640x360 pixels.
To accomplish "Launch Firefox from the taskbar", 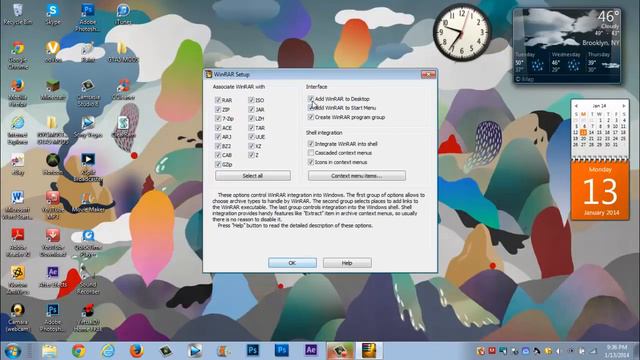I will [x=137, y=351].
